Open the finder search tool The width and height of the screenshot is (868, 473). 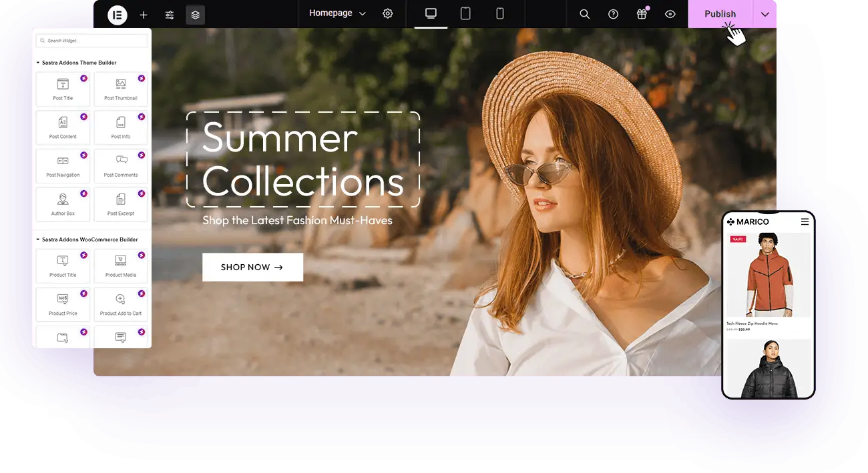pos(584,13)
